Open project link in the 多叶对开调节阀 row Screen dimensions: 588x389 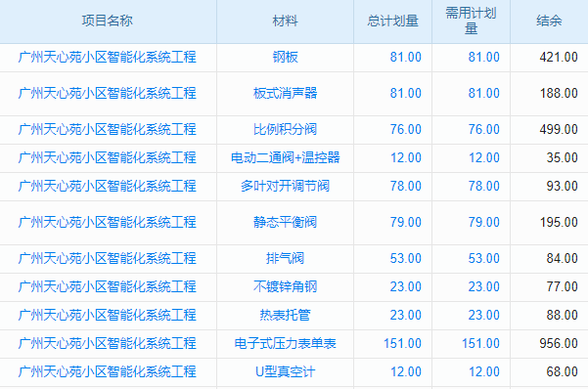108,187
